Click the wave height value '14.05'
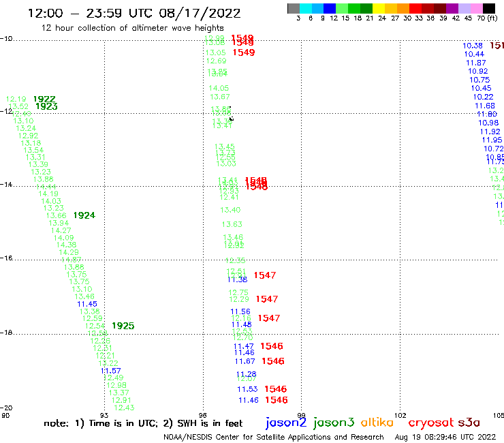504x443 pixels. tap(219, 88)
